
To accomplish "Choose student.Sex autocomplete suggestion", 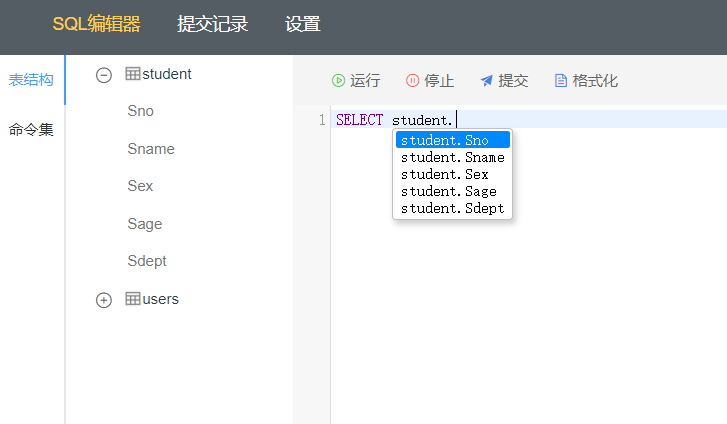I will (453, 174).
